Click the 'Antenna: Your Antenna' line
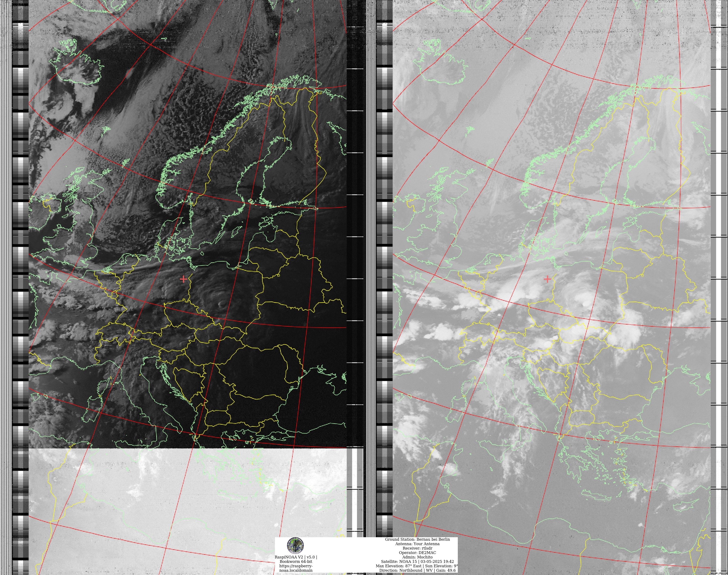The image size is (728, 575). pos(417,544)
